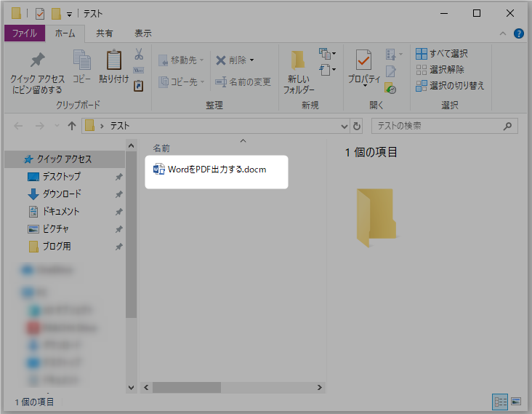This screenshot has width=532, height=414.
Task: Open the ファイル (File) menu
Action: pyautogui.click(x=25, y=33)
